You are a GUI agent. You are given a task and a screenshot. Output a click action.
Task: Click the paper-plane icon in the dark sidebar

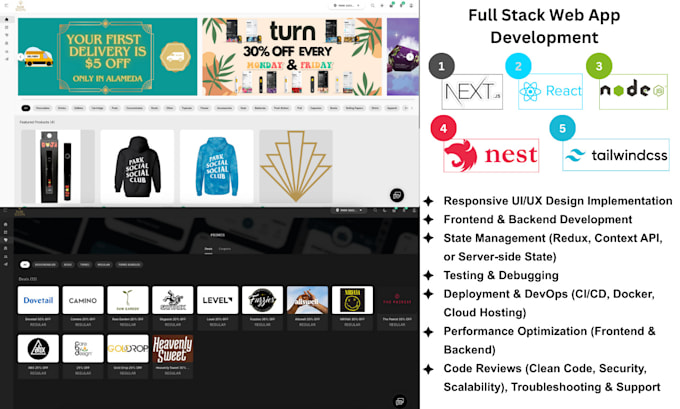click(6, 264)
